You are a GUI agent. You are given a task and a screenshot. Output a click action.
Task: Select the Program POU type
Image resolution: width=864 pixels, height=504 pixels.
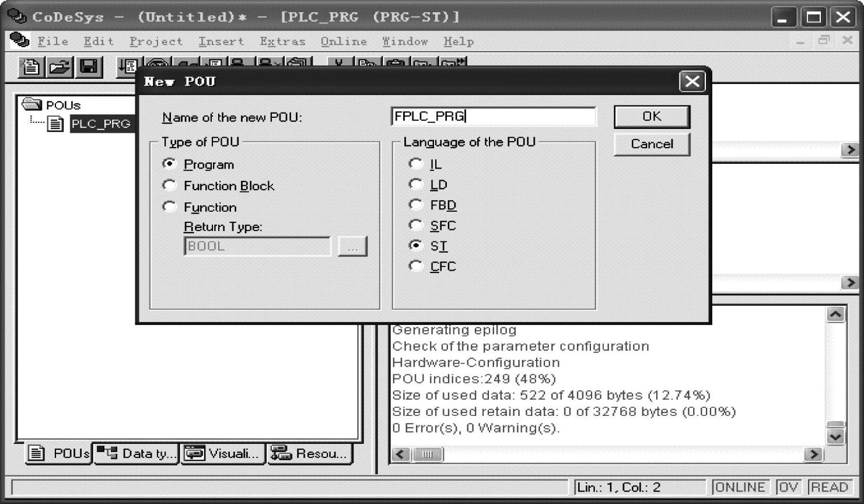coord(169,164)
